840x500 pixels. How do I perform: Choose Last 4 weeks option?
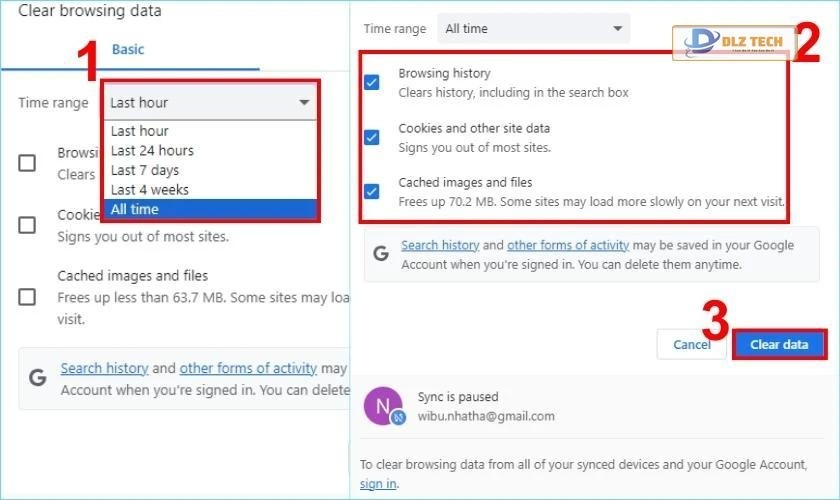point(210,190)
